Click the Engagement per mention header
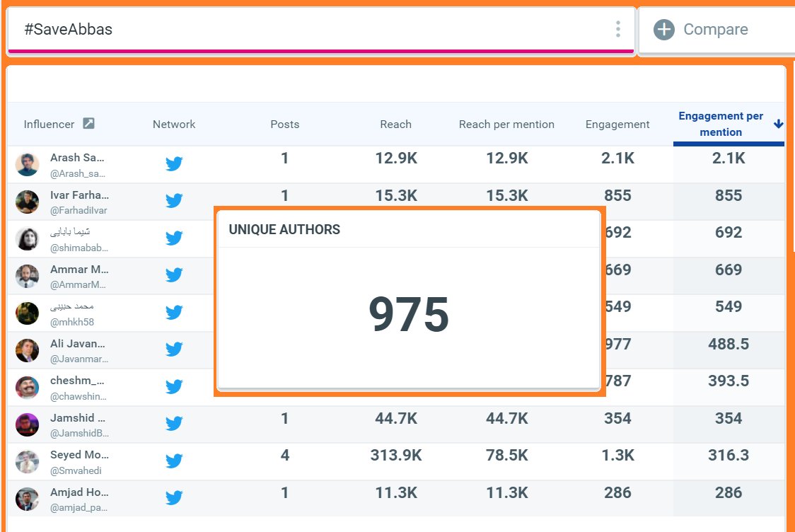The height and width of the screenshot is (532, 795). tap(721, 125)
